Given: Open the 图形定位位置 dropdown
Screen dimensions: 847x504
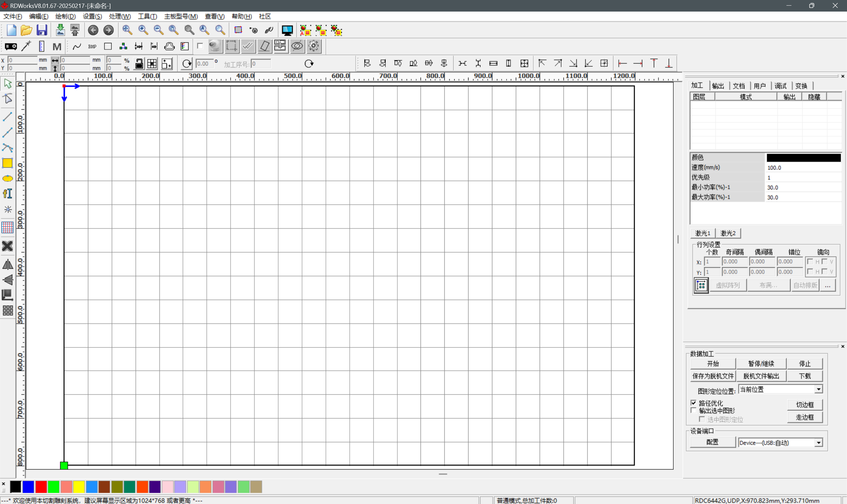Looking at the screenshot, I should 819,389.
